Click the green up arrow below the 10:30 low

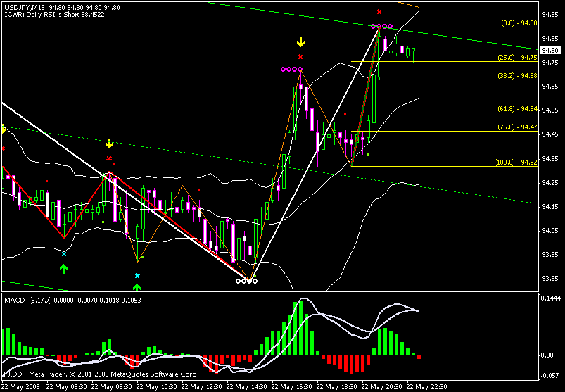click(x=137, y=288)
